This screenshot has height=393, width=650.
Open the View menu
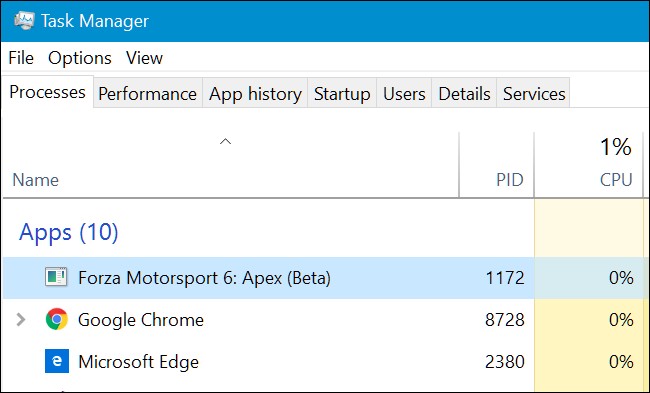[144, 58]
